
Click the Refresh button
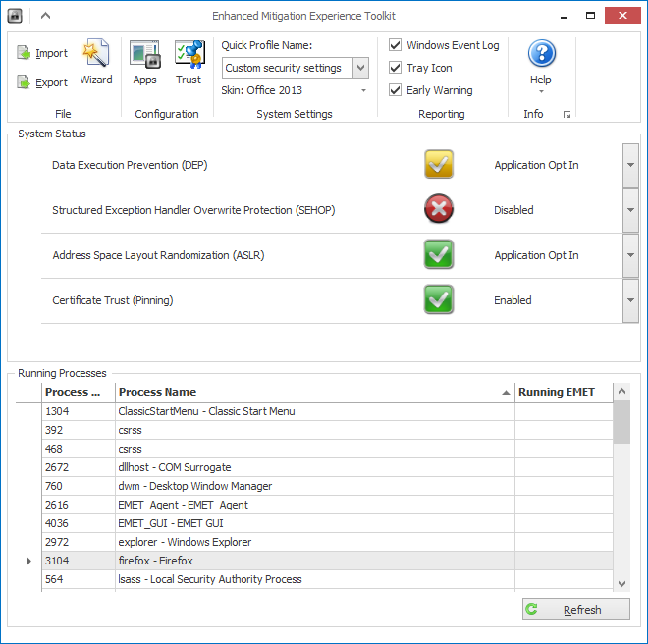(x=576, y=610)
